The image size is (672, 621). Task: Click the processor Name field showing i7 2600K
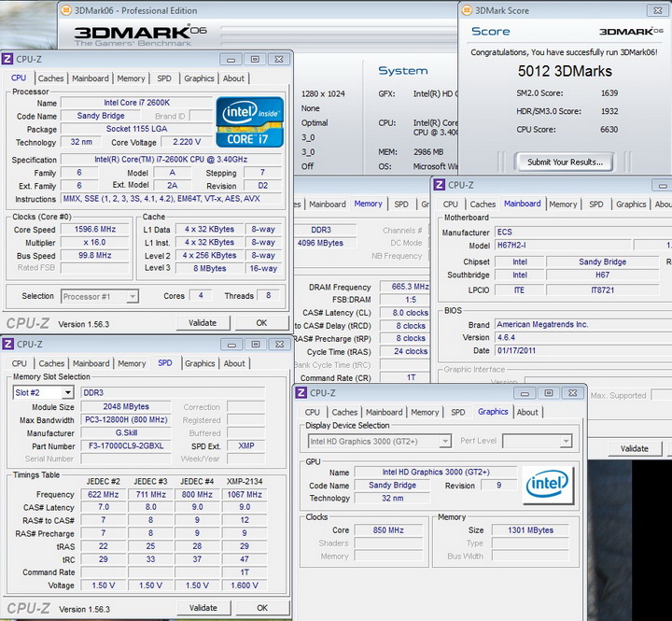pos(136,103)
